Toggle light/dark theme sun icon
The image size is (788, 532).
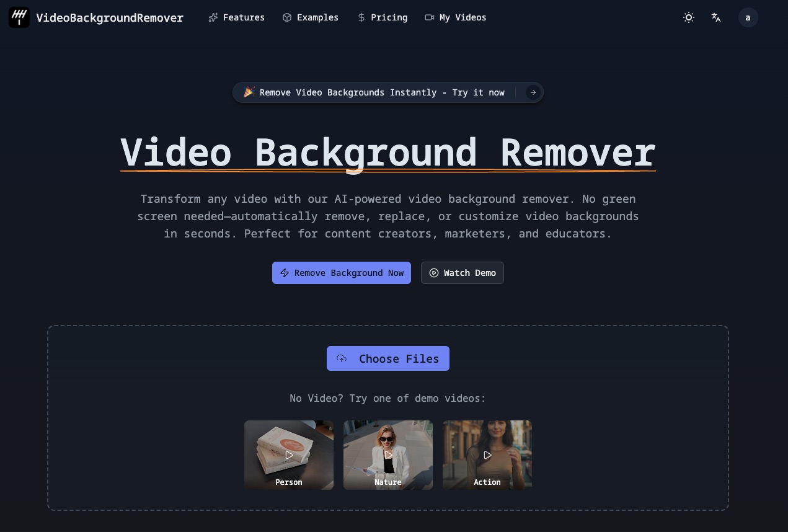688,17
